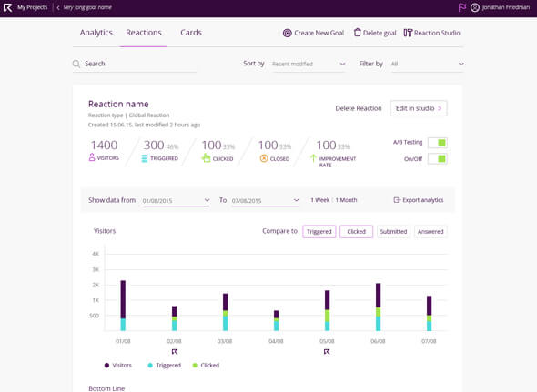The width and height of the screenshot is (537, 392).
Task: Click the 300 triggered value
Action: point(154,146)
